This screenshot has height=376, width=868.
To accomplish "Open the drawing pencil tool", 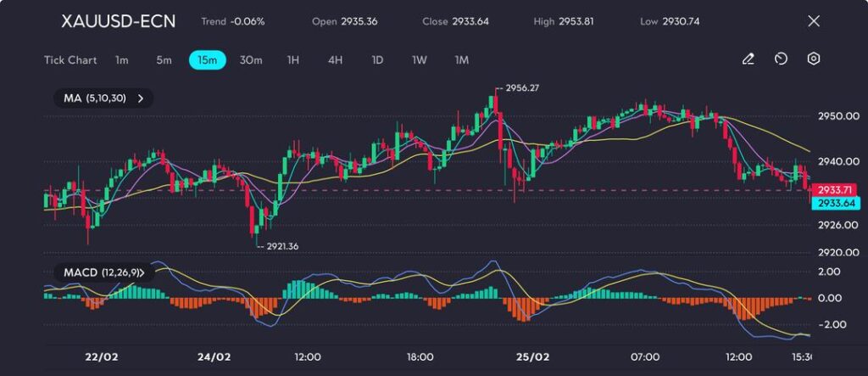I will coord(748,59).
